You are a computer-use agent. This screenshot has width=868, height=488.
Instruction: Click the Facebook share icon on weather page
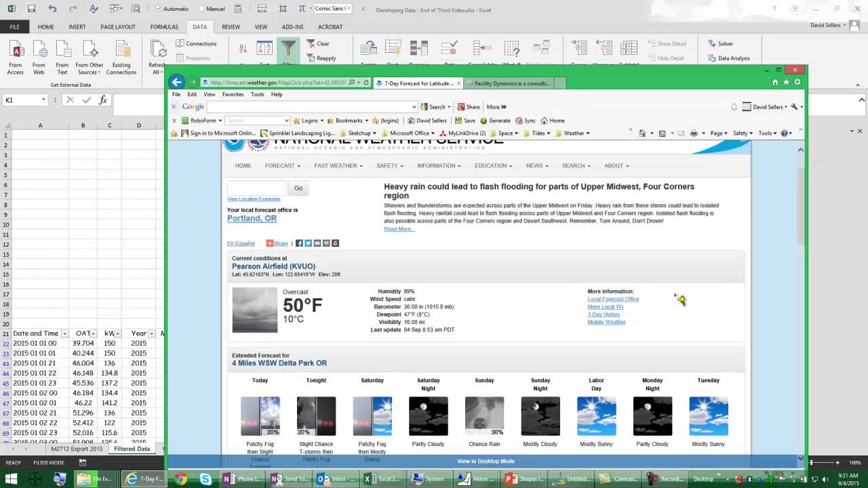click(x=299, y=243)
